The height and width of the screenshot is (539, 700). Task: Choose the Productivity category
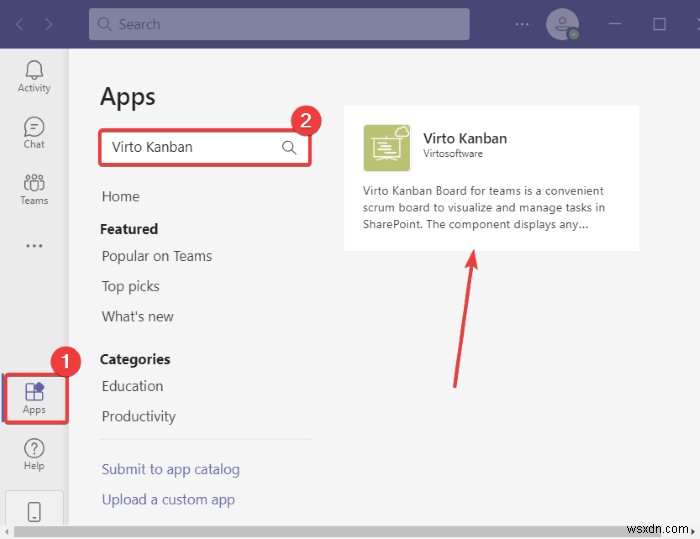click(x=138, y=417)
